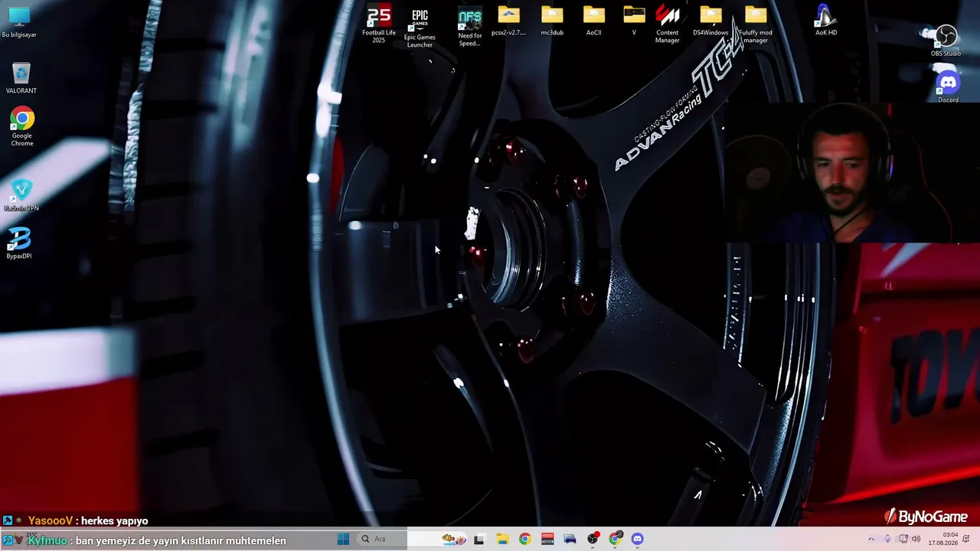Select the OBS Studio desktop shortcut
This screenshot has height=551, width=980.
point(946,41)
